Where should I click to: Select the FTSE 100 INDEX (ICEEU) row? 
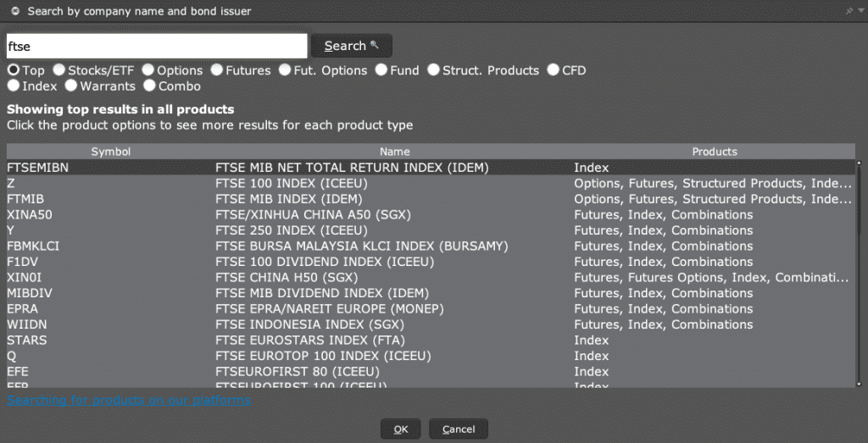[x=431, y=183]
